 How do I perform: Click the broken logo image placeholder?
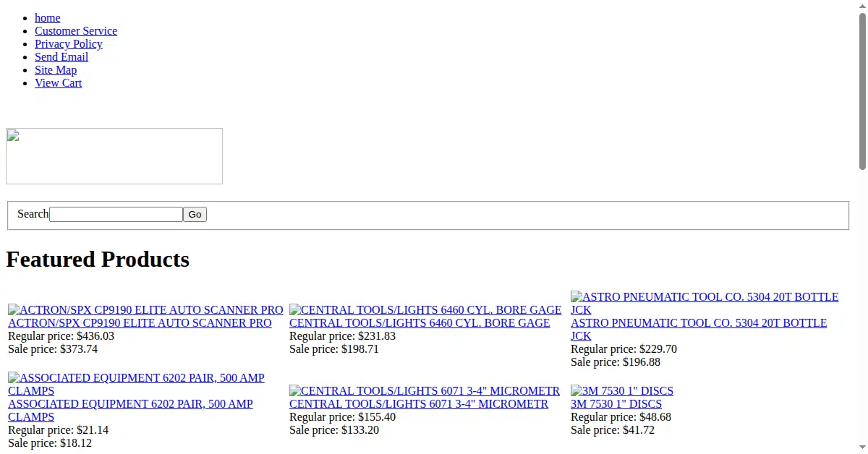pos(114,156)
